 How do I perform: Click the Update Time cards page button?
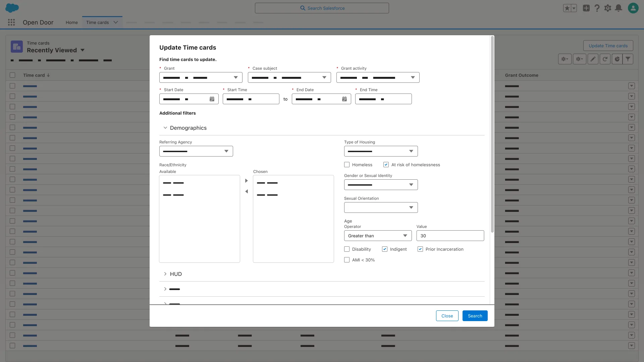608,46
